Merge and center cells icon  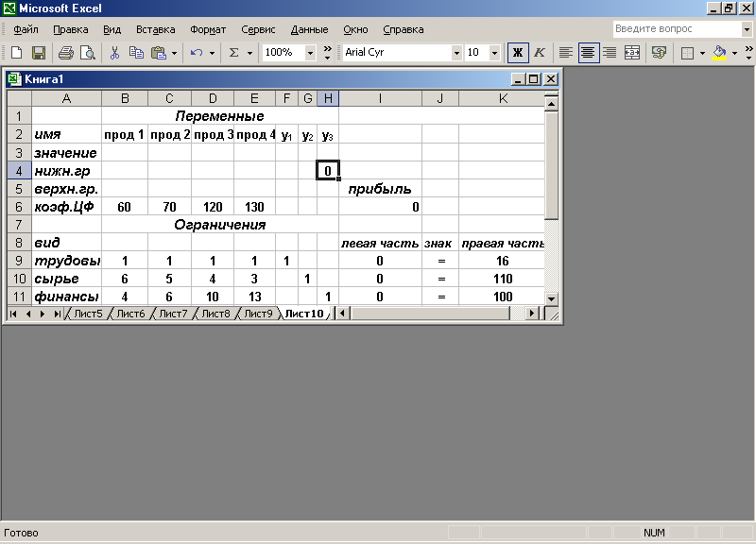pos(632,53)
